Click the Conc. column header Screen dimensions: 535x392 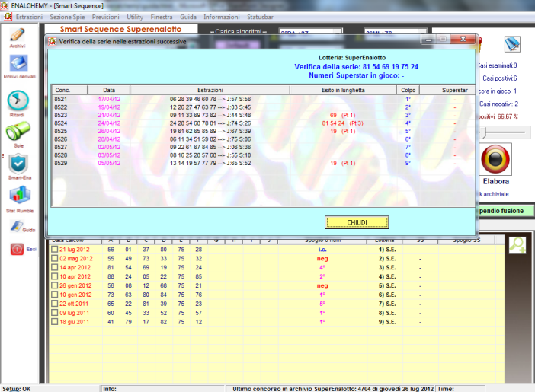coord(70,90)
